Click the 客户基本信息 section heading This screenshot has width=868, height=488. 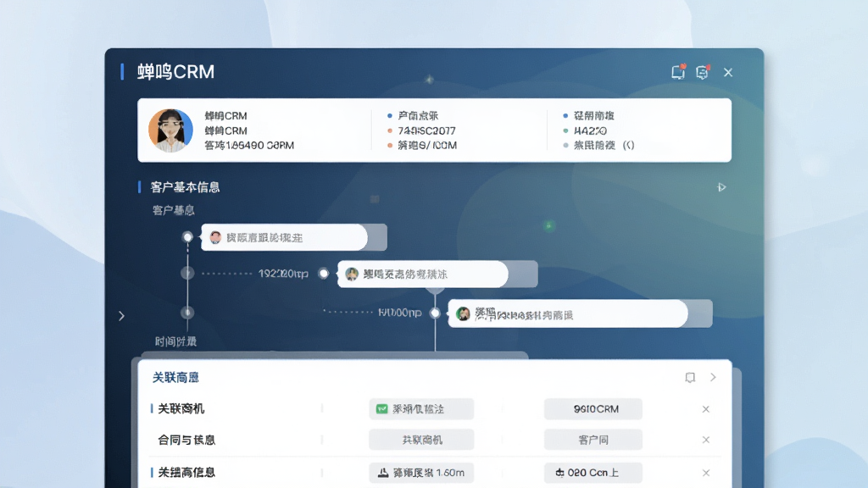pyautogui.click(x=185, y=187)
